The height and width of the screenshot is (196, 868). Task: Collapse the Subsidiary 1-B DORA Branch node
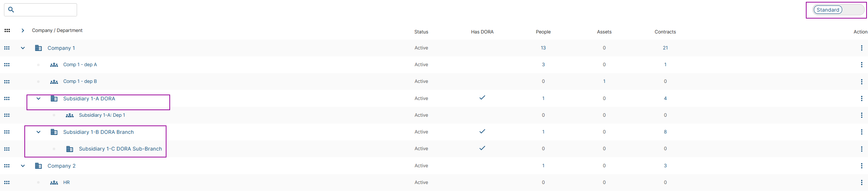click(39, 132)
